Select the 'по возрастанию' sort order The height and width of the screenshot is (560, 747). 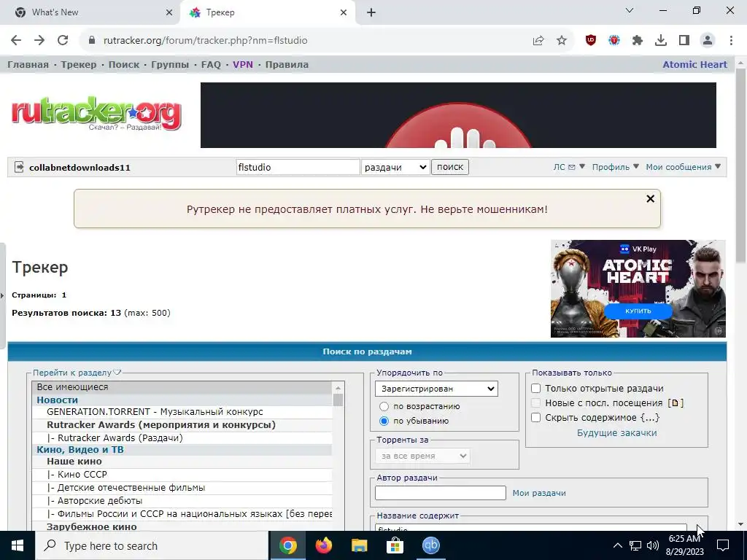click(384, 406)
